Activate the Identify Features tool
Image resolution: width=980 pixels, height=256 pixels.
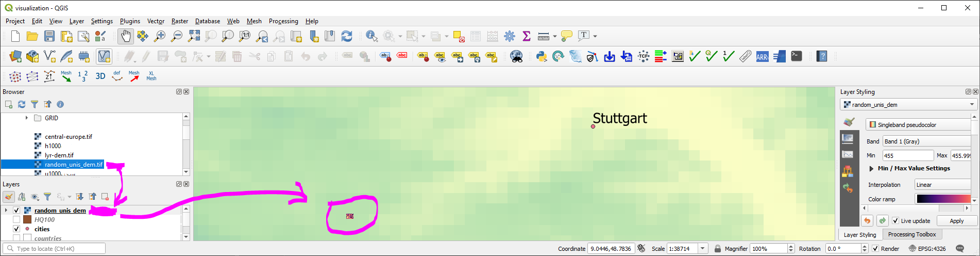tap(371, 36)
